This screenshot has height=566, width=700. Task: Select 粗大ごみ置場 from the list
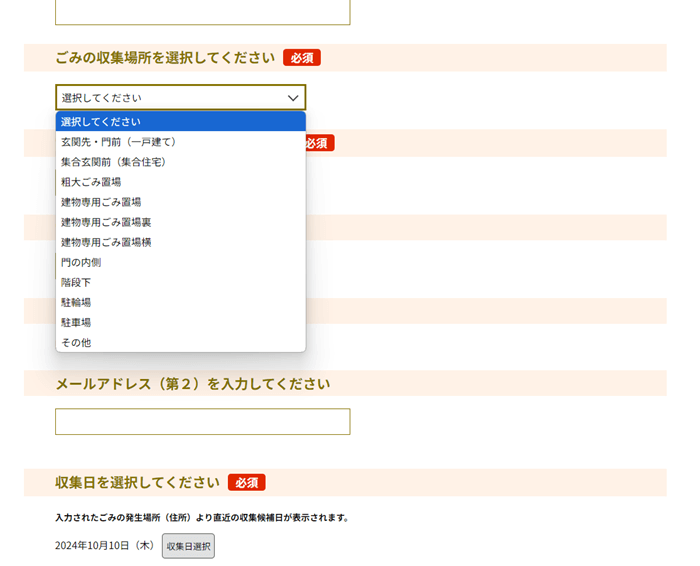180,182
